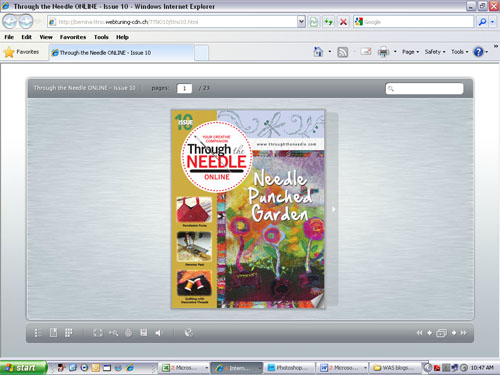Click the Compatibility View icon
Viewport: 500px width, 375px height.
[x=314, y=22]
